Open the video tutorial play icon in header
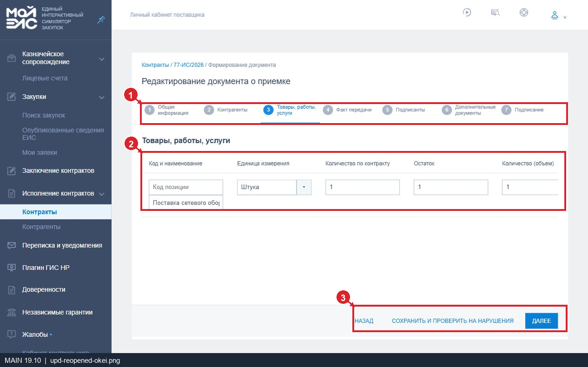Image resolution: width=588 pixels, height=367 pixels. pyautogui.click(x=467, y=13)
